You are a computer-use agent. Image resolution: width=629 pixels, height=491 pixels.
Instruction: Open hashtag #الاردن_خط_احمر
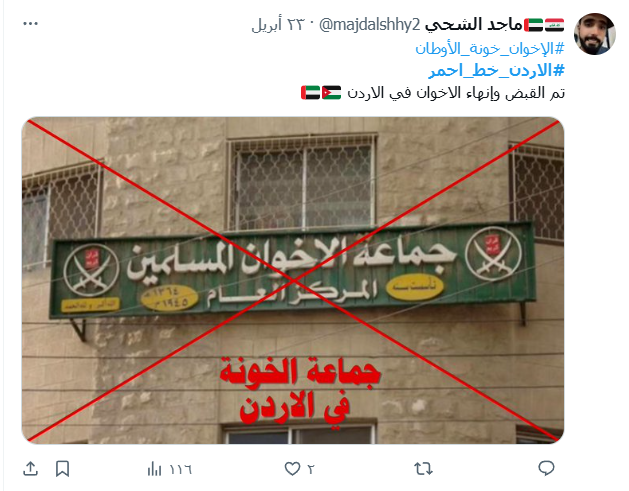pos(497,71)
